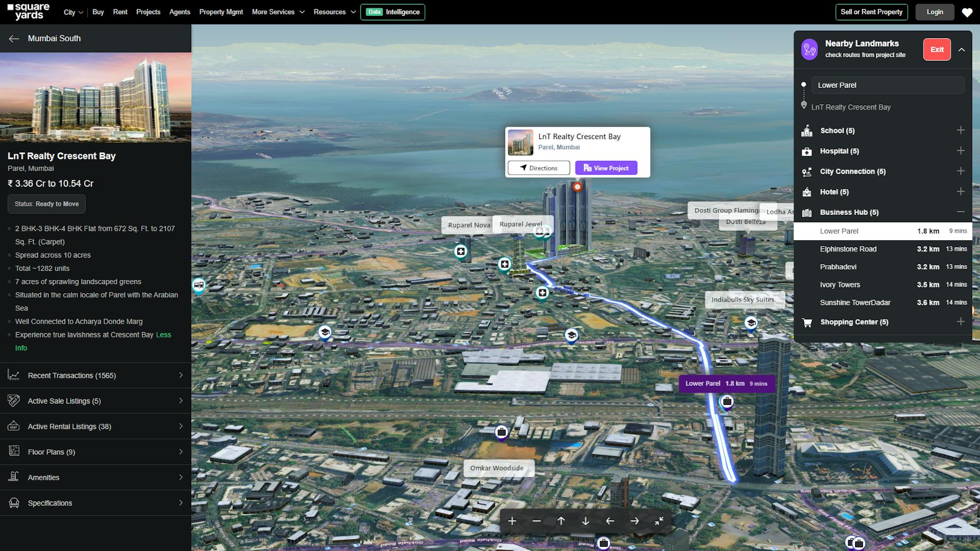This screenshot has height=551, width=980.
Task: Show City Connection landmarks via plus toggle
Action: click(961, 171)
